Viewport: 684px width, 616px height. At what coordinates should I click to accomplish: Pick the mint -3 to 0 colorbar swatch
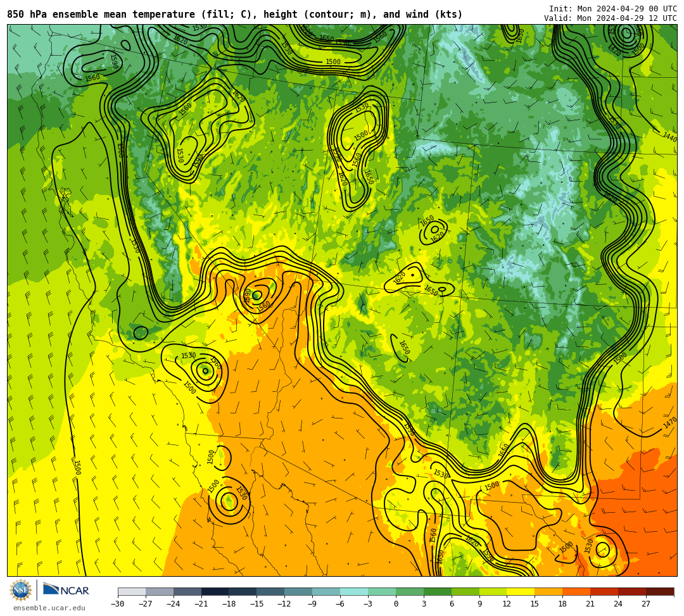pos(382,591)
